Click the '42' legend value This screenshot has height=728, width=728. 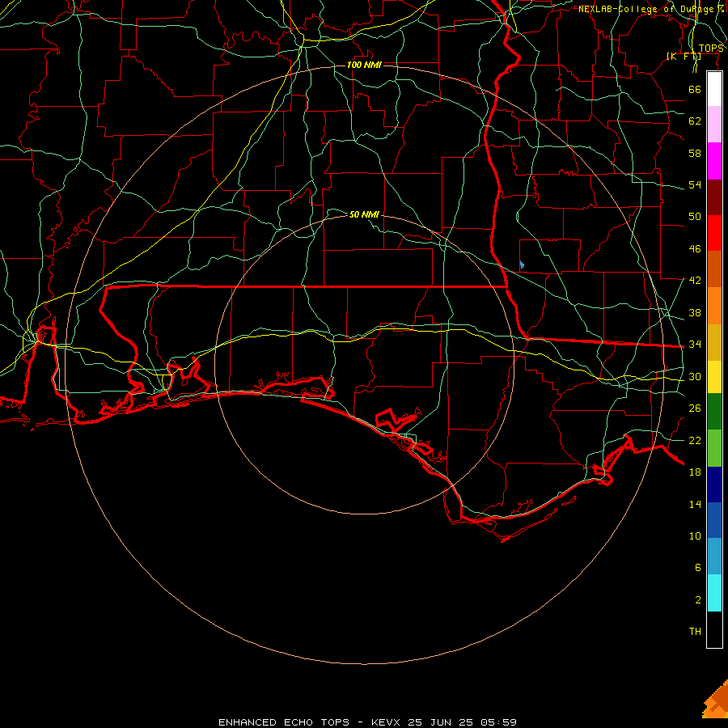coord(695,281)
